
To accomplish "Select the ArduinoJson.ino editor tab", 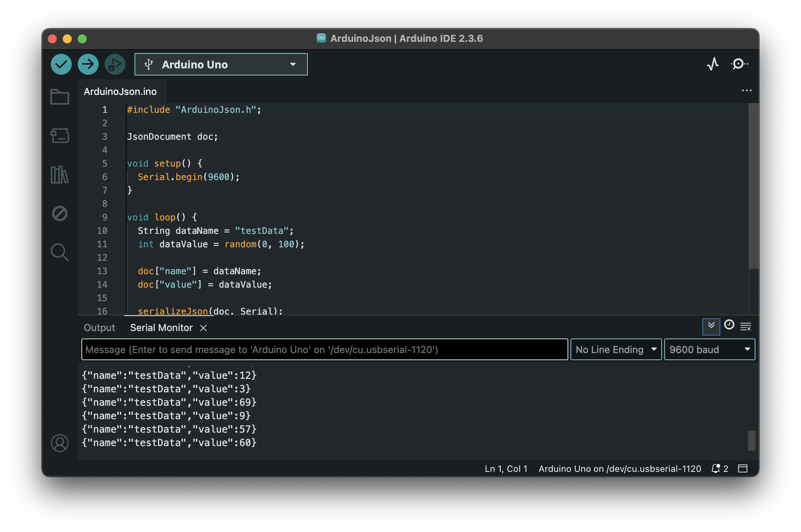I will (x=120, y=92).
